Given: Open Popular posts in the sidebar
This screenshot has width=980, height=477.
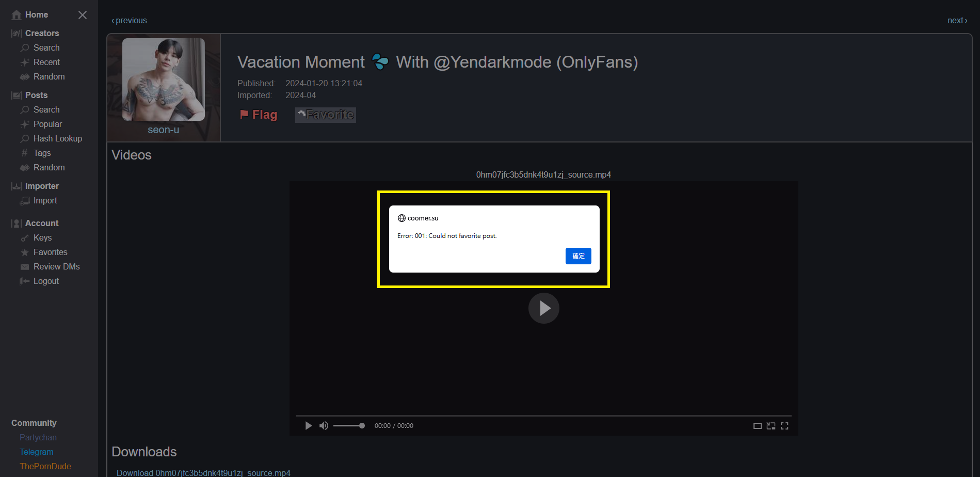Looking at the screenshot, I should (47, 124).
